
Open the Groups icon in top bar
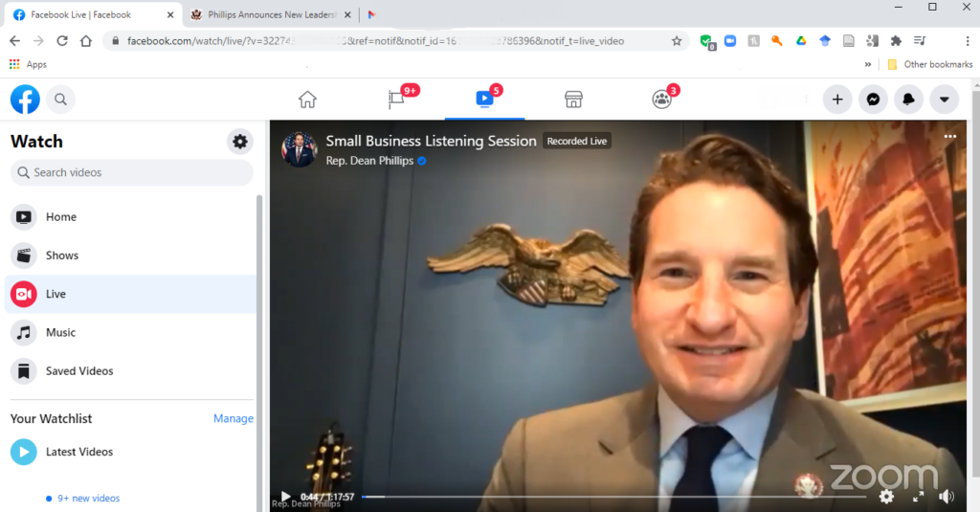click(661, 100)
